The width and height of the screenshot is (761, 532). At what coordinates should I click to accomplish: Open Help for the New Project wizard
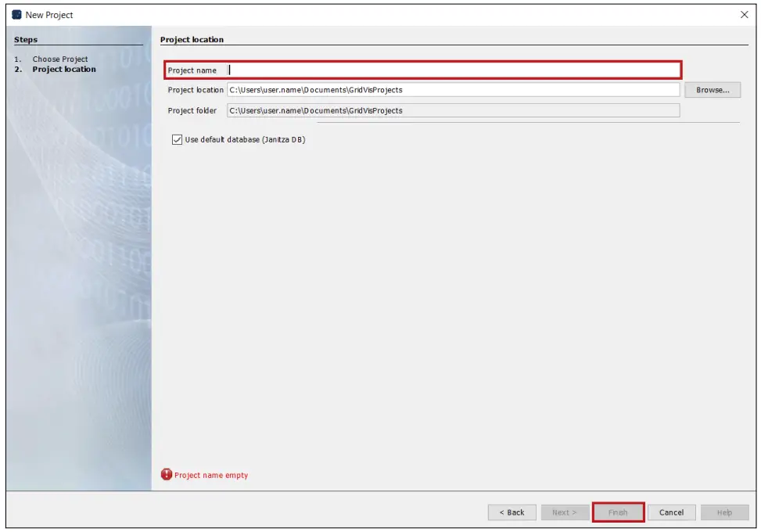tap(724, 512)
